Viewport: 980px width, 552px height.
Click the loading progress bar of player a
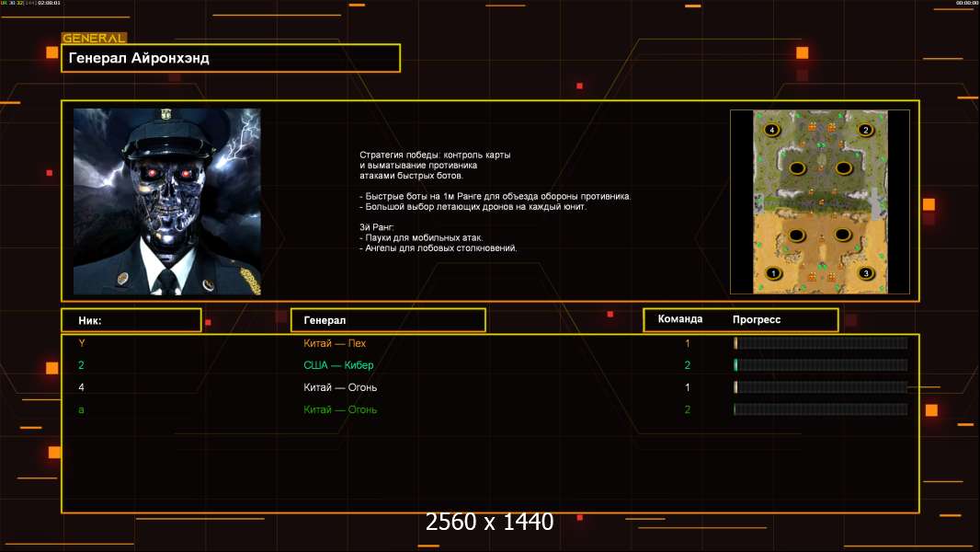coord(821,409)
